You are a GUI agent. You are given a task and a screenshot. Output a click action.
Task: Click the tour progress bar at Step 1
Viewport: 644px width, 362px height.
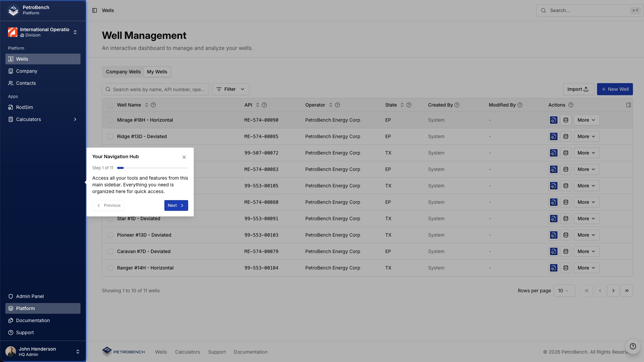click(153, 168)
